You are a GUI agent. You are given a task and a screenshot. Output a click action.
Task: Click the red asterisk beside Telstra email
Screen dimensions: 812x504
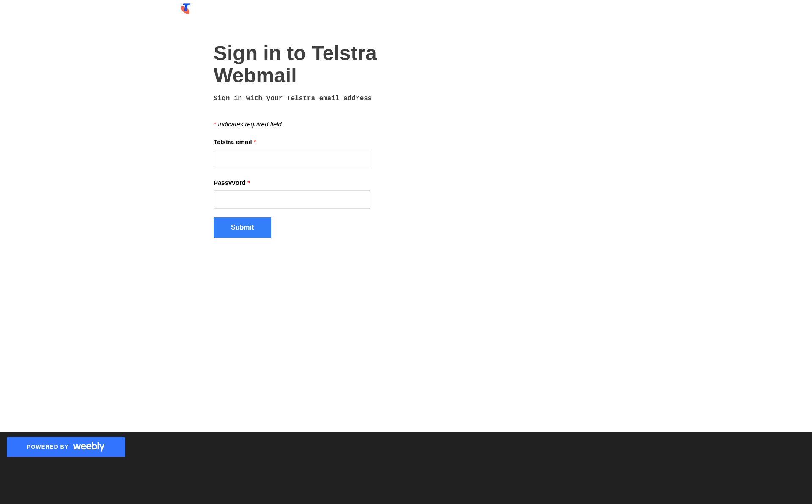point(255,142)
